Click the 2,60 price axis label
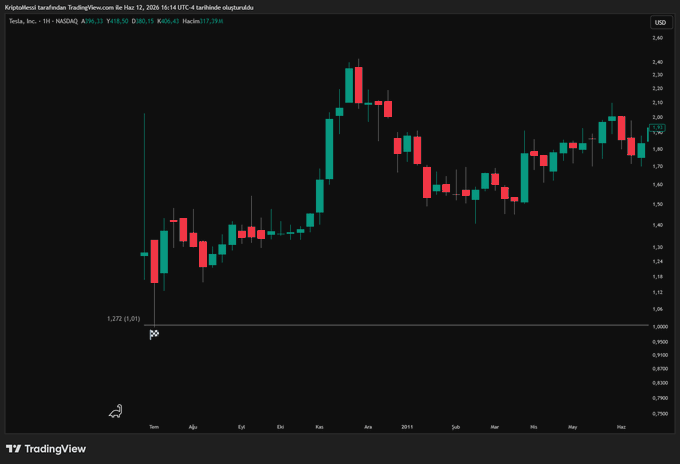The height and width of the screenshot is (464, 680). coord(657,38)
